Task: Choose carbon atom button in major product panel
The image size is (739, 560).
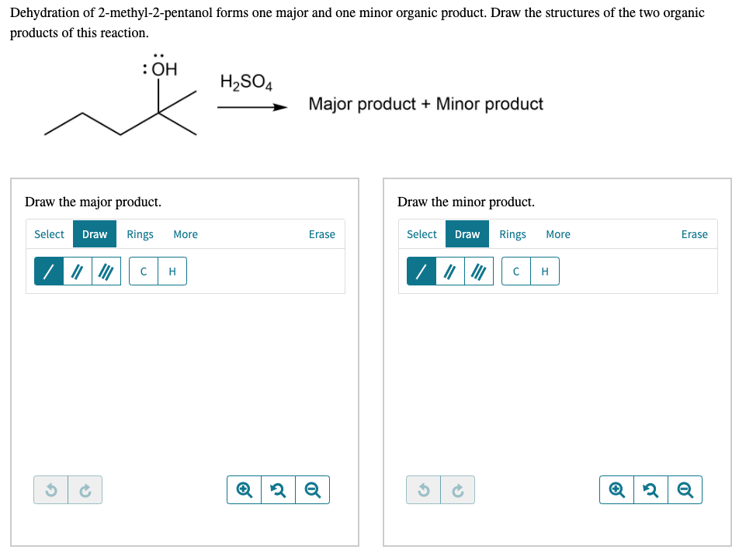Action: click(x=144, y=271)
